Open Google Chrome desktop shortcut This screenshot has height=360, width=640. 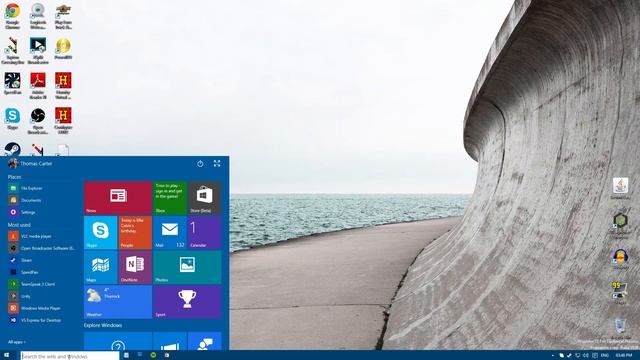tap(13, 16)
